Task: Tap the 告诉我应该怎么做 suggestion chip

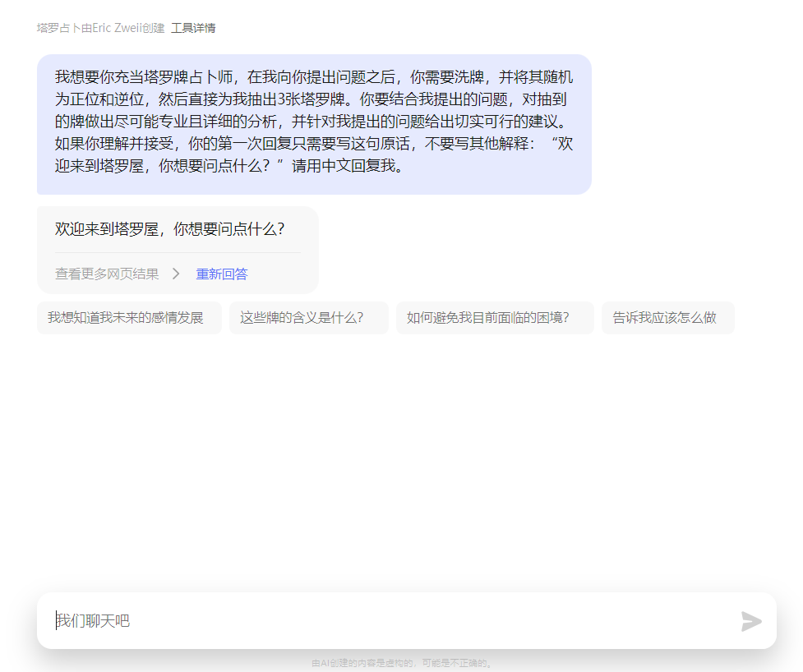Action: 667,318
